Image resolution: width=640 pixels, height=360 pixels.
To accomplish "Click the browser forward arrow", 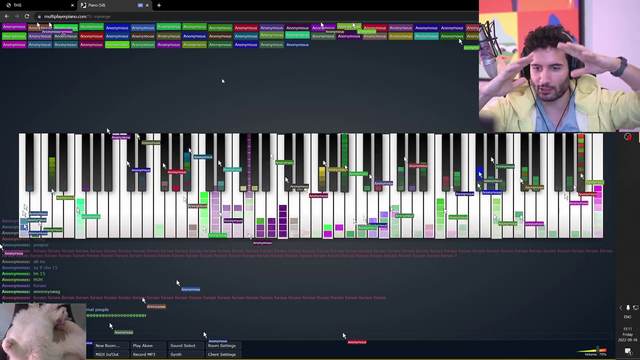I will (x=17, y=16).
